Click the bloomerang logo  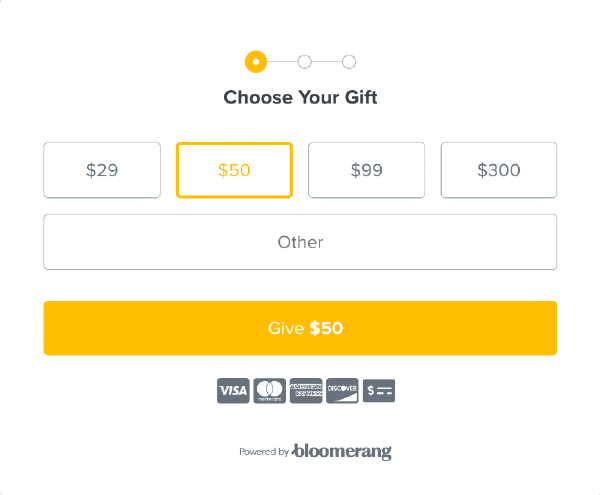click(x=342, y=451)
